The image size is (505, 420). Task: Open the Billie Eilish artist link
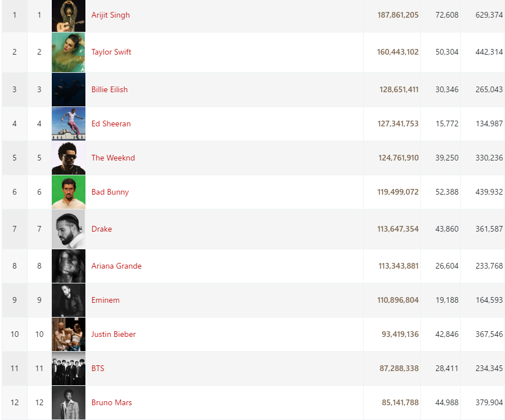(109, 89)
